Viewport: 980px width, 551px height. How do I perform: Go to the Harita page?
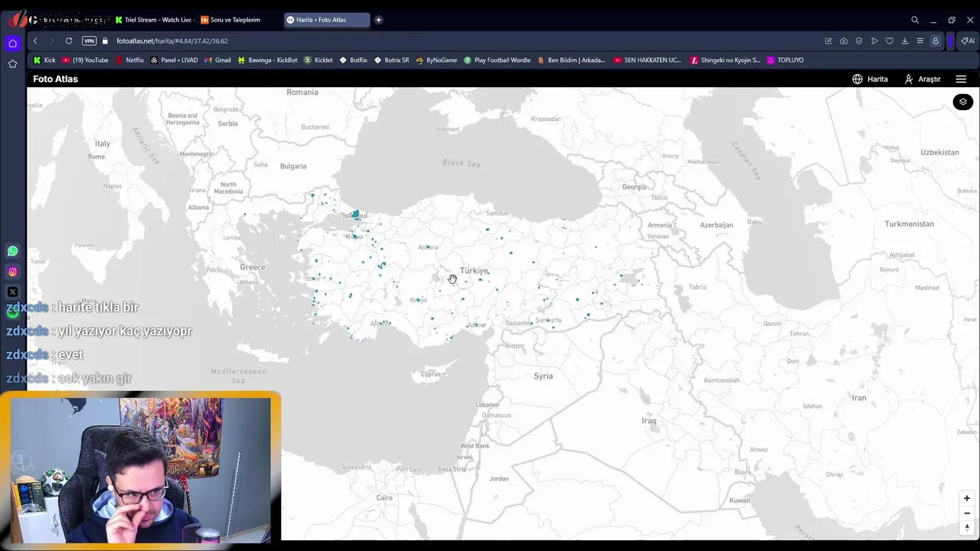point(870,79)
